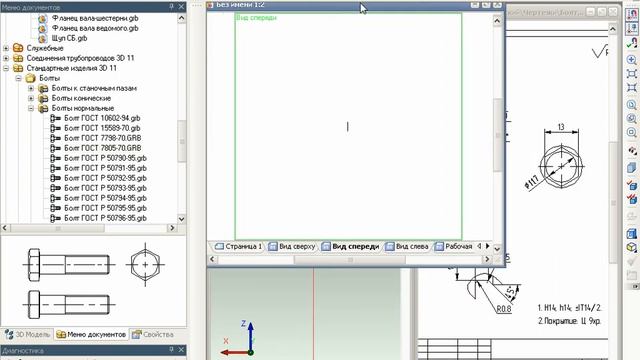Viewport: 640px width, 360px height.
Task: Select Болт ГОСТ Р 50793-95.grb
Action: tap(105, 188)
